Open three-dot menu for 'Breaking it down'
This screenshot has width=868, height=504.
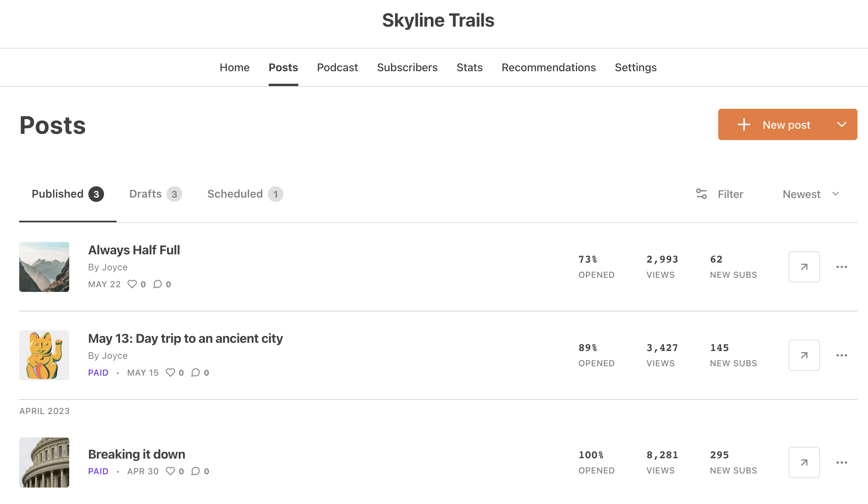(x=841, y=463)
